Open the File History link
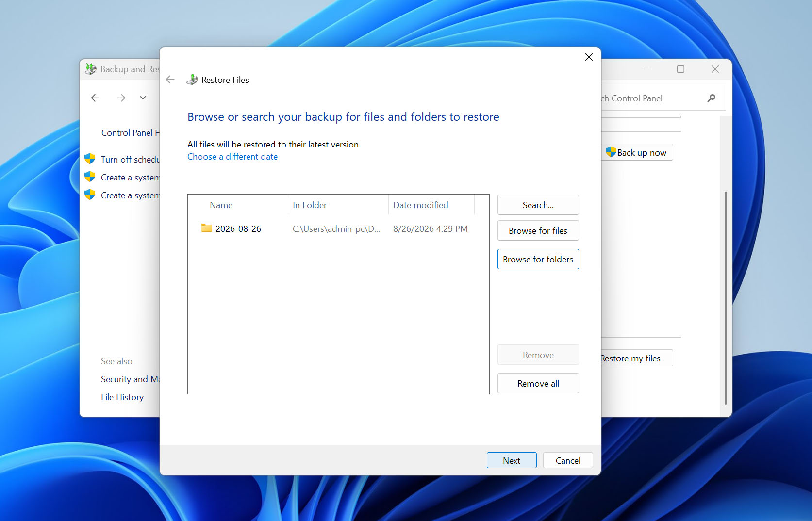Screen dimensions: 812x521 tap(122, 397)
